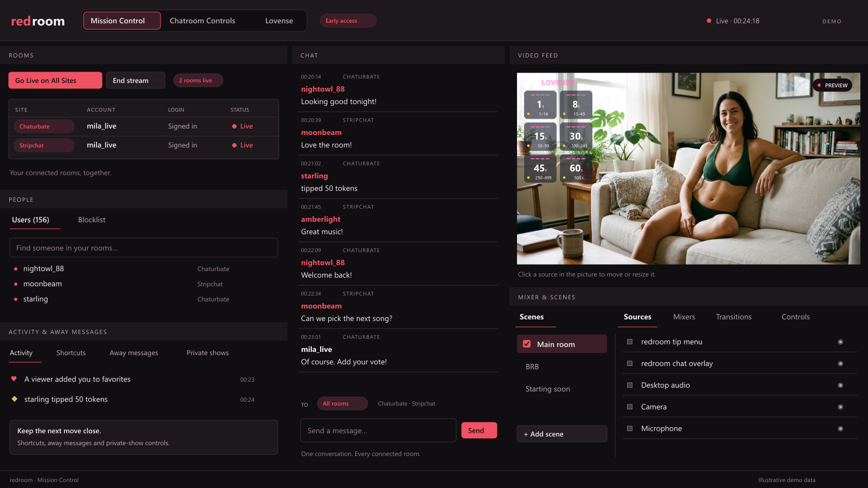Click the Keep the next move close card
This screenshot has height=488, width=868.
click(144, 437)
